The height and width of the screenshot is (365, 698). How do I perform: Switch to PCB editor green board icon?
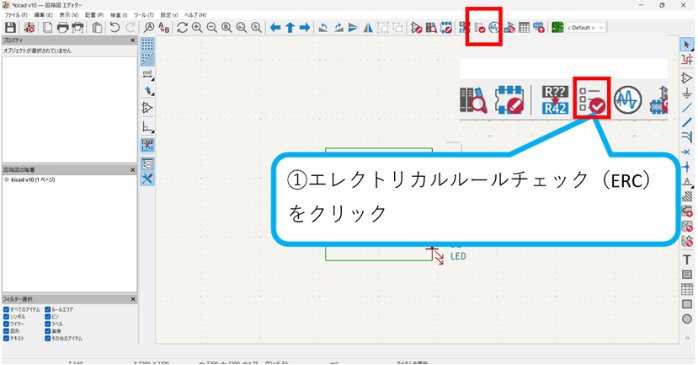click(557, 28)
